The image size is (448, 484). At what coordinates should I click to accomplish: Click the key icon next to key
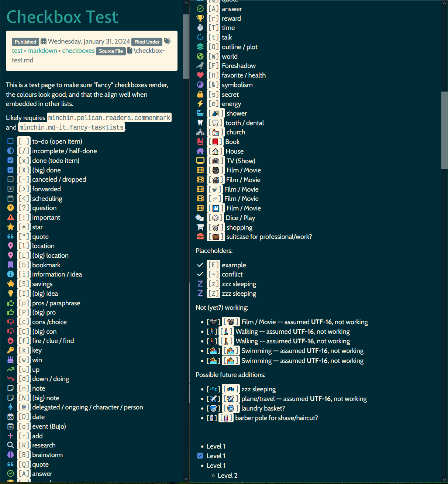point(10,350)
